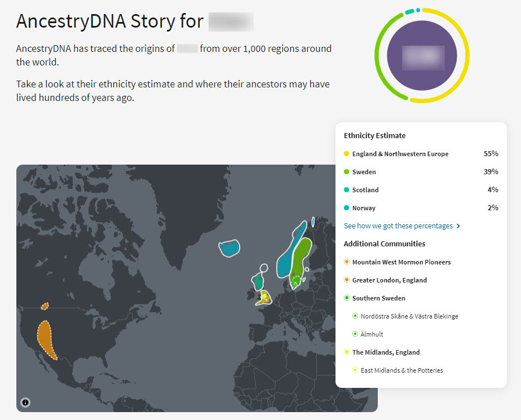Click the Nordöstra Skåne dotted icon
Screen dimensions: 521x420
[x=355, y=316]
